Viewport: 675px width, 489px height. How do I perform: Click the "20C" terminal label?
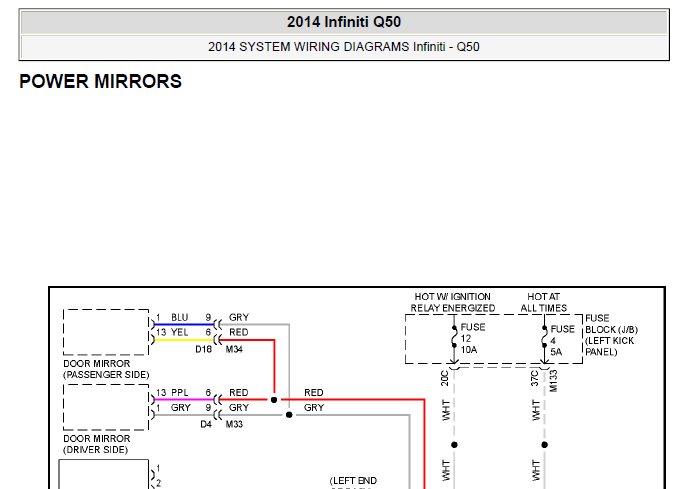tap(445, 378)
